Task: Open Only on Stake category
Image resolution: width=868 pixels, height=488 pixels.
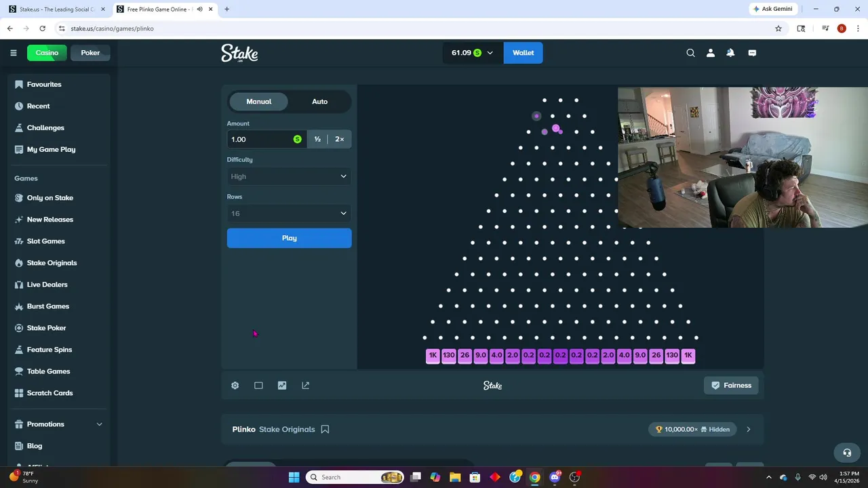Action: tap(59, 198)
